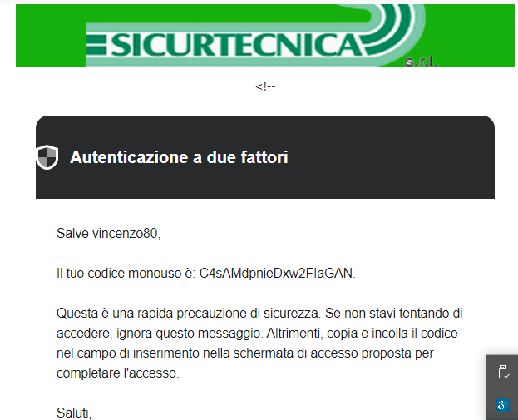Click solid green area left of logo

[x=51, y=36]
